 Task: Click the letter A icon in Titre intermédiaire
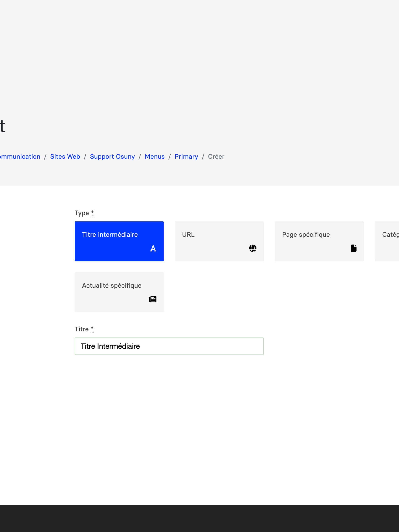pyautogui.click(x=153, y=248)
